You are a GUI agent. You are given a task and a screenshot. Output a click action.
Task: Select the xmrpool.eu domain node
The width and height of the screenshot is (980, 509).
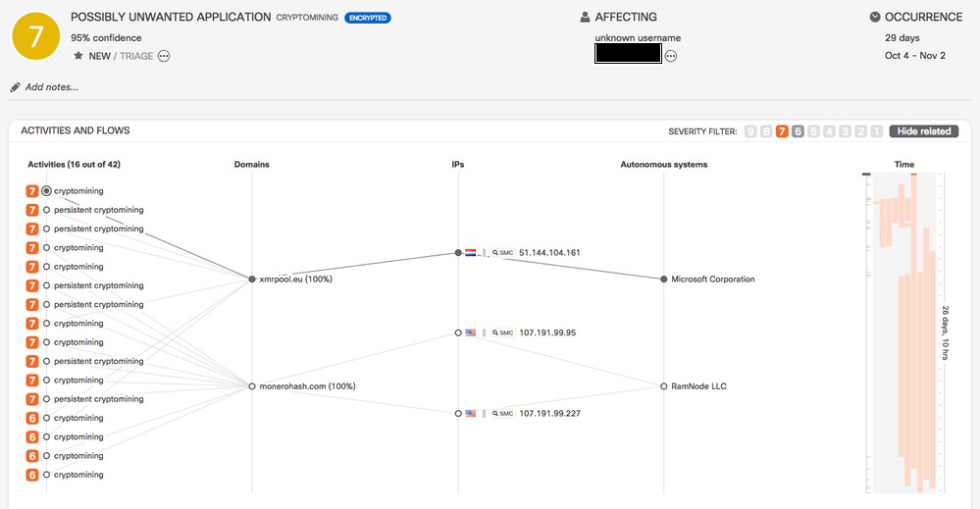252,280
